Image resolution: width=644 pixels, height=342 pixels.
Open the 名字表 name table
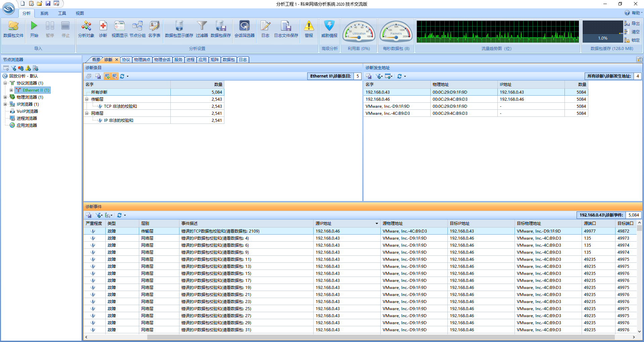pos(154,30)
